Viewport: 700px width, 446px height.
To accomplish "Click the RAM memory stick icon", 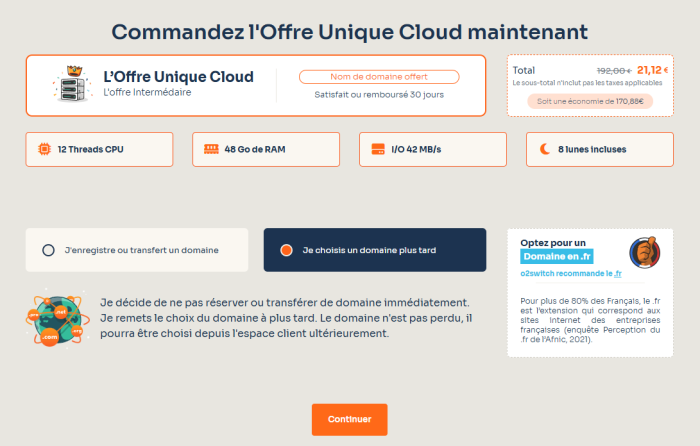I will (x=211, y=149).
